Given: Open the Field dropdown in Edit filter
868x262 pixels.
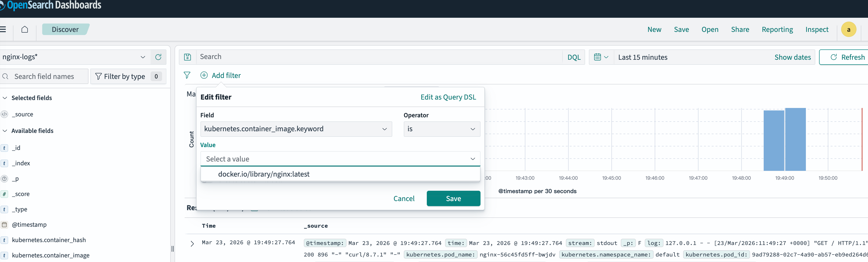Looking at the screenshot, I should click(x=296, y=129).
